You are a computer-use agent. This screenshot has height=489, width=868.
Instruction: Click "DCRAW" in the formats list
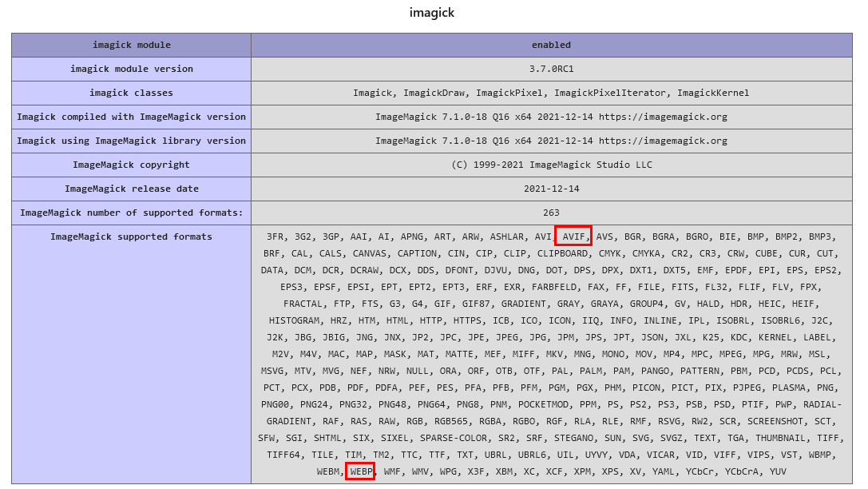click(x=364, y=270)
